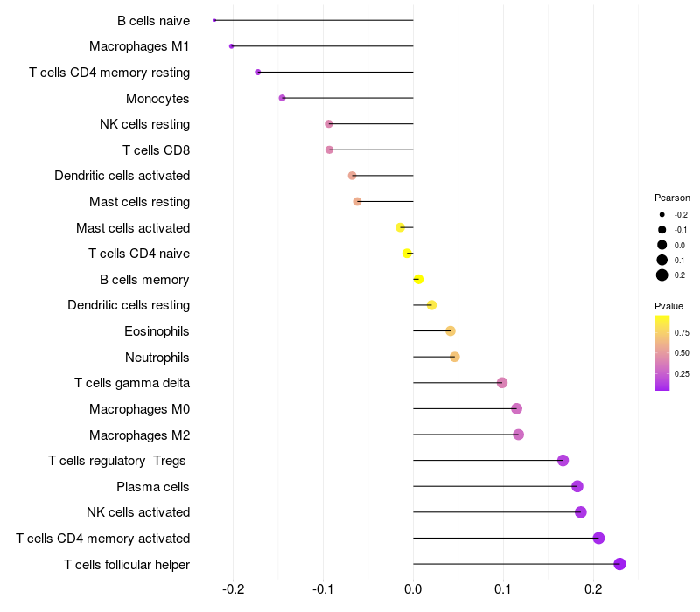Select the yellow B cells memory point
Screen dimensions: 700x612
pyautogui.click(x=418, y=280)
